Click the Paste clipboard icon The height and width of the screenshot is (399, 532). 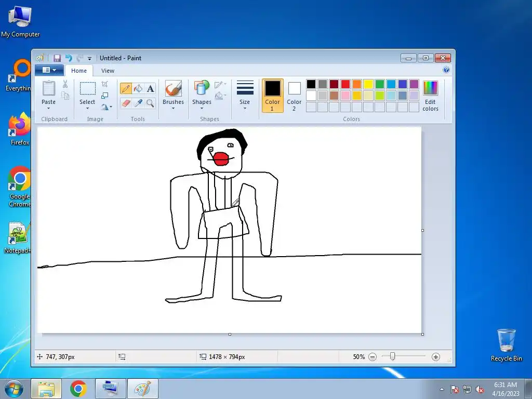click(x=48, y=88)
